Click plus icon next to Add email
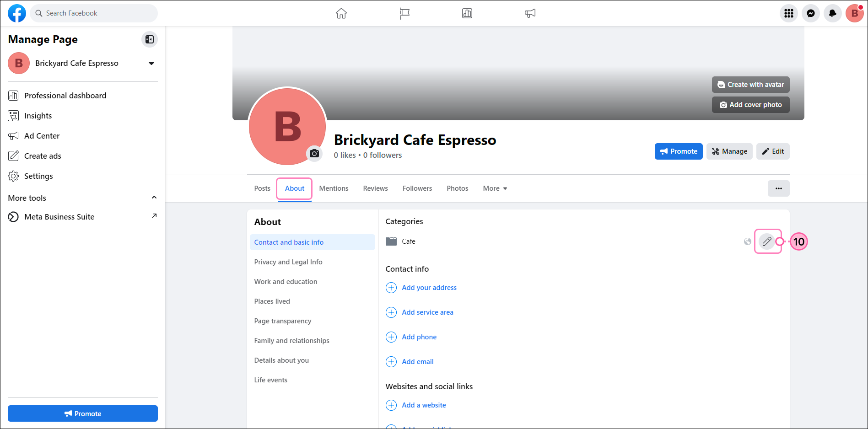The height and width of the screenshot is (429, 868). click(x=391, y=362)
